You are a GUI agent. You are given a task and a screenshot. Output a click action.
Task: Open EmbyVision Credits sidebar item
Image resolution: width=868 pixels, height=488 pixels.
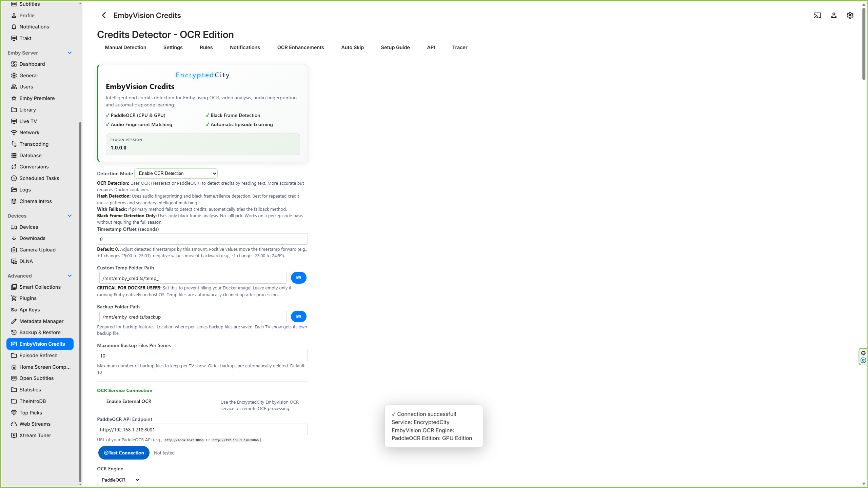click(x=40, y=344)
